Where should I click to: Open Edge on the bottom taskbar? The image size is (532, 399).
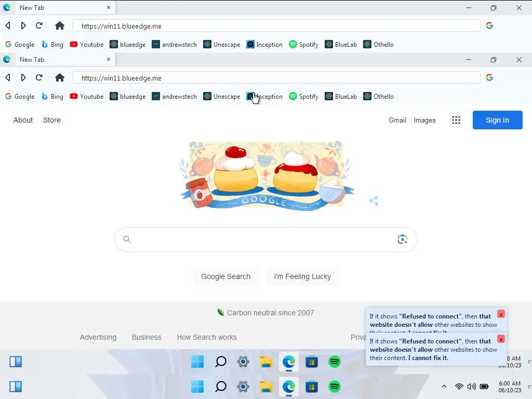(289, 387)
